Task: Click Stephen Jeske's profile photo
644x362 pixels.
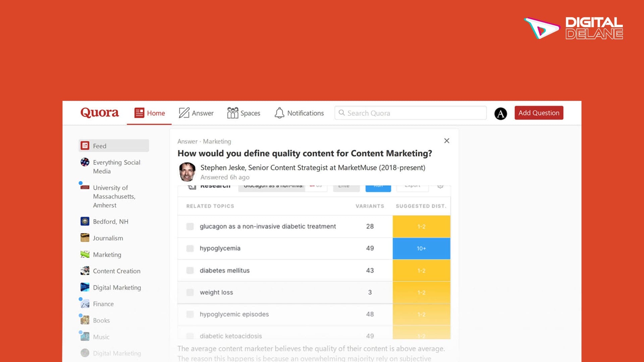Action: 187,172
